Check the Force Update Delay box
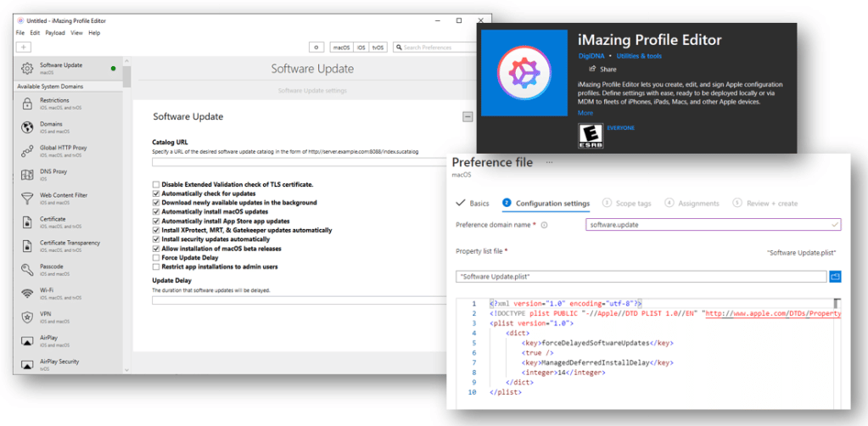 coord(155,257)
